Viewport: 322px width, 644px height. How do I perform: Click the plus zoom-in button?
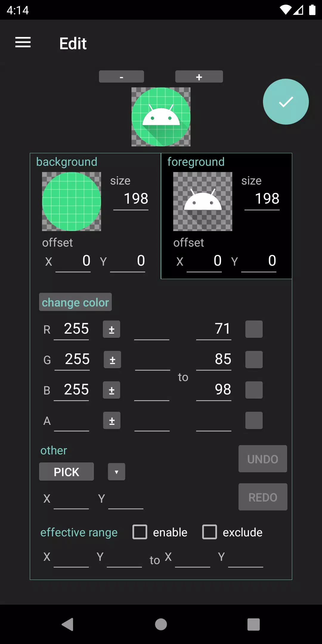pyautogui.click(x=199, y=77)
